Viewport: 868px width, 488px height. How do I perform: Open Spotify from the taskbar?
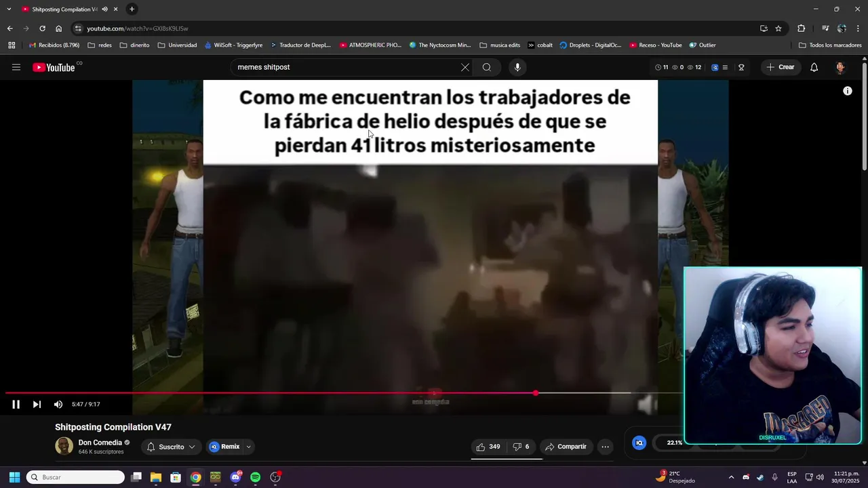tap(255, 477)
